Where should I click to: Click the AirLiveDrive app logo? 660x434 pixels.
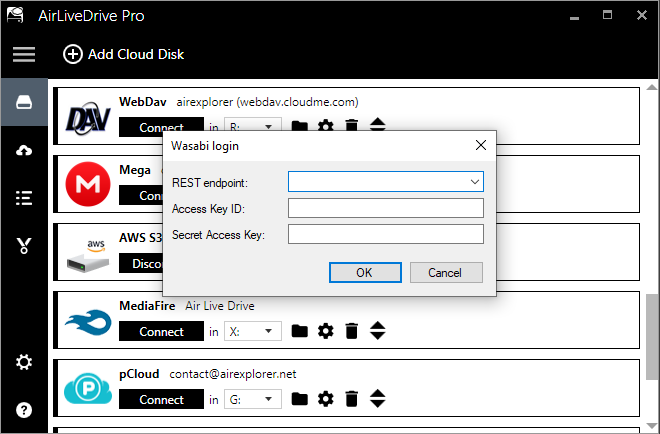pos(15,15)
